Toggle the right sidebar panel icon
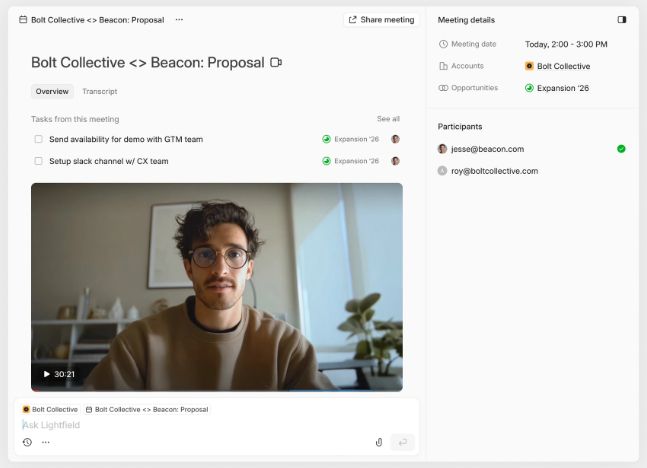The image size is (647, 468). (x=622, y=19)
